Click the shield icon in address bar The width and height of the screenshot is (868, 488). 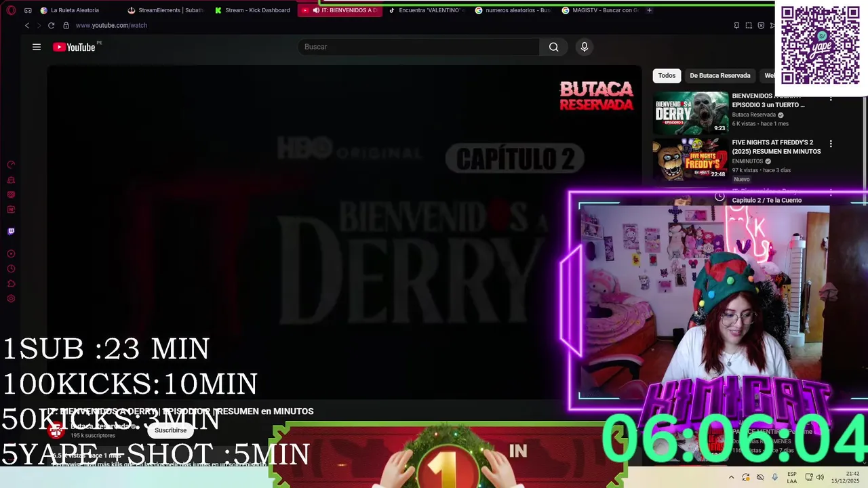point(761,26)
